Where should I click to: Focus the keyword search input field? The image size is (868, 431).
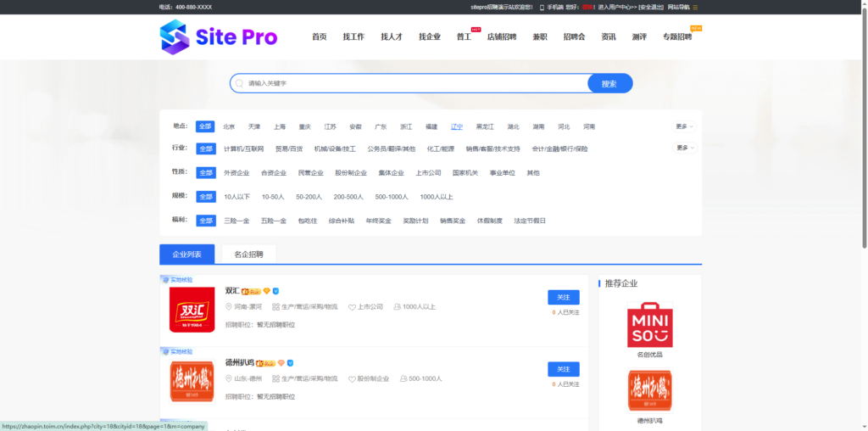pyautogui.click(x=415, y=84)
